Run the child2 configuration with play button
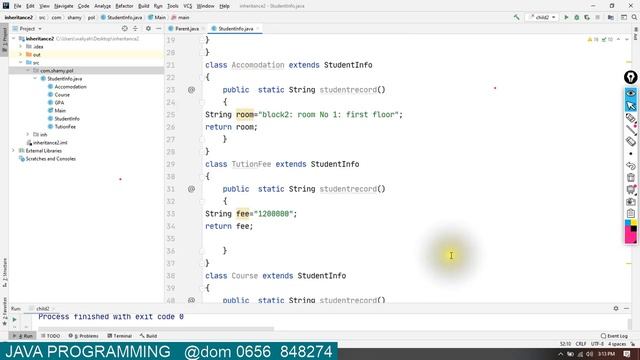Viewport: 640px width, 360px height. (566, 18)
